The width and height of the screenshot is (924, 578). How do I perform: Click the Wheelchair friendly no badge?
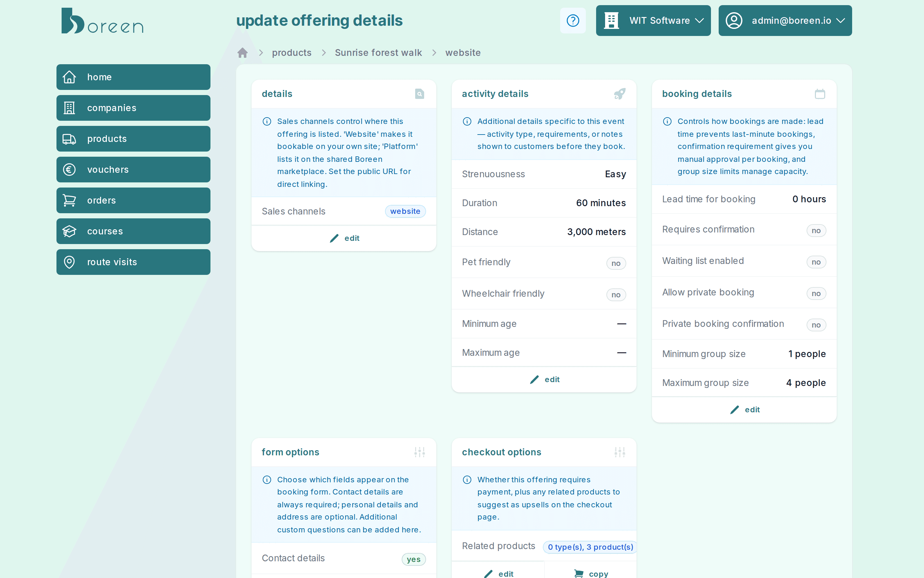(x=616, y=295)
